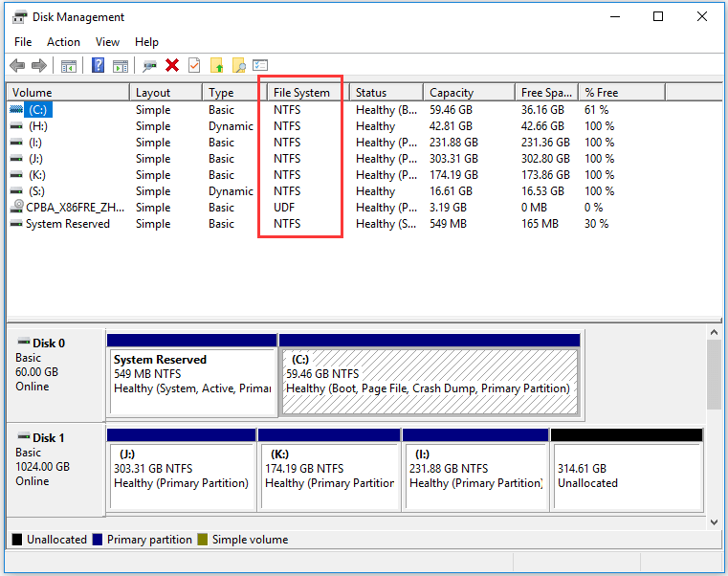Click the Disk 0 Basic 60.00 GB label panel

pos(55,374)
